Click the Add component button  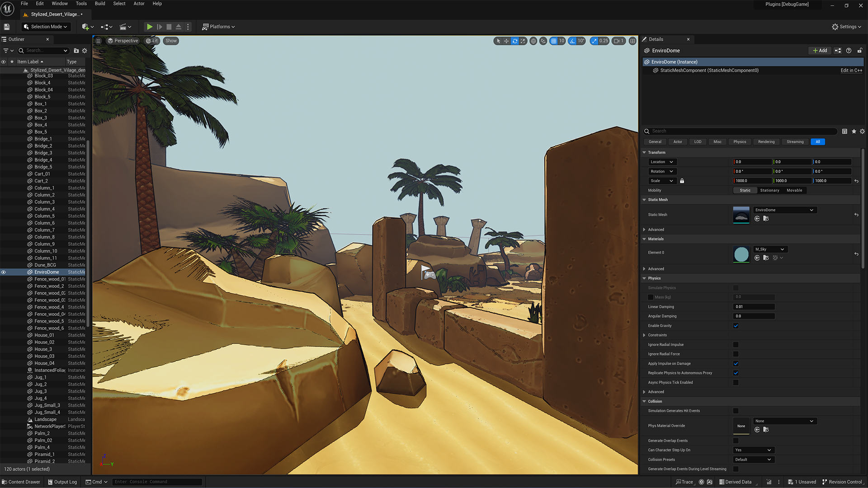[820, 51]
